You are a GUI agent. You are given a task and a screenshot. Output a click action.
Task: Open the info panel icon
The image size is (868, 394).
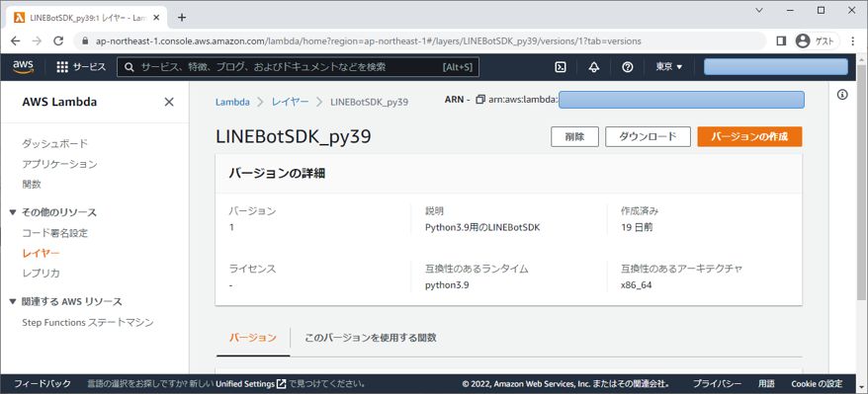click(842, 95)
